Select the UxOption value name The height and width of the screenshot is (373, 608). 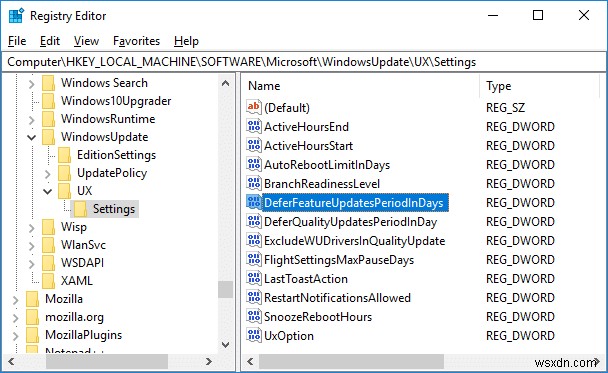pyautogui.click(x=289, y=336)
